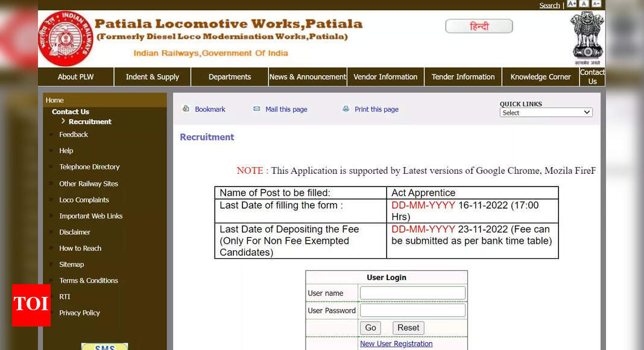
Task: Click the SMS icon at the bottom
Action: click(x=104, y=347)
